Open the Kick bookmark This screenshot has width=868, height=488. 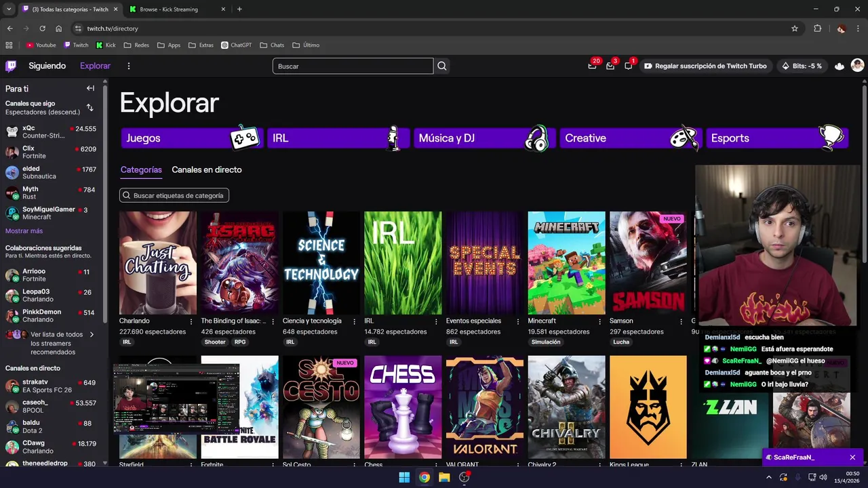click(x=106, y=45)
